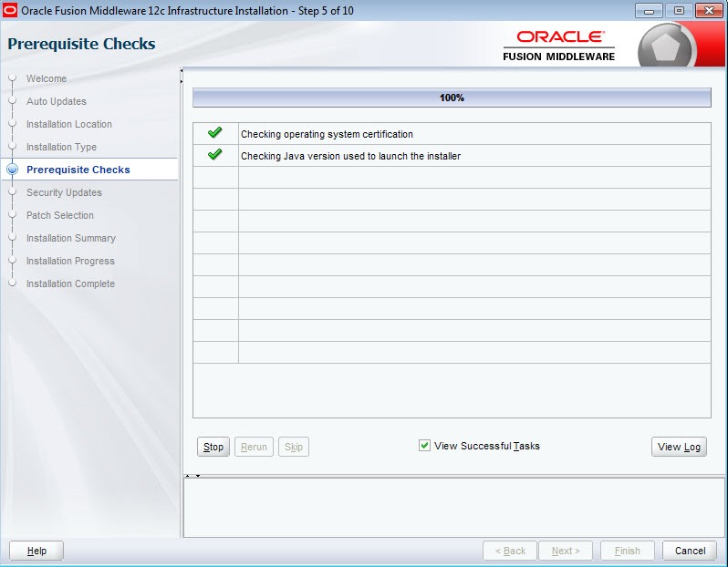Toggle View Successful Tasks checkbox
The width and height of the screenshot is (728, 567).
point(424,446)
